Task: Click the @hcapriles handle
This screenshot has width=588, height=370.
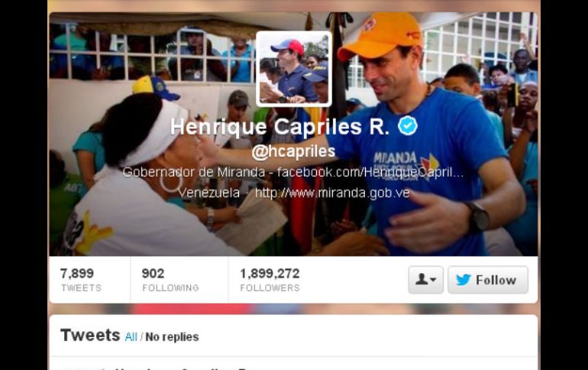Action: tap(294, 152)
